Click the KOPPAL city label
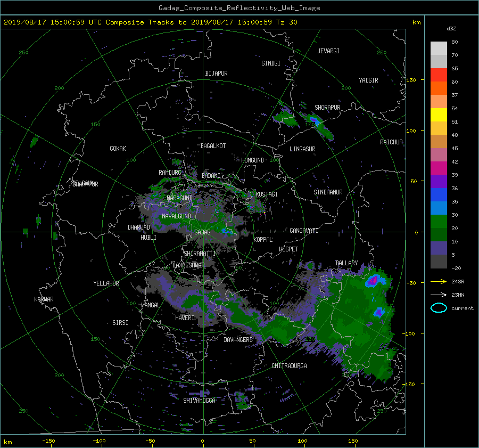 tap(263, 239)
